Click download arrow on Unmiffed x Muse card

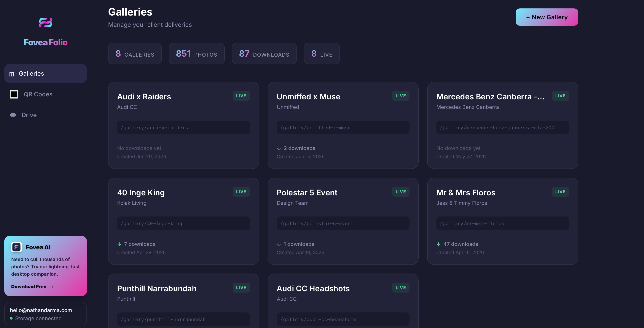279,148
